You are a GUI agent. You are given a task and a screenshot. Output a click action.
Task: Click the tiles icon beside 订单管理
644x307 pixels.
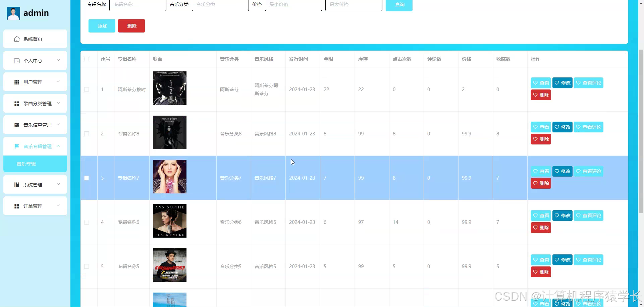point(17,206)
